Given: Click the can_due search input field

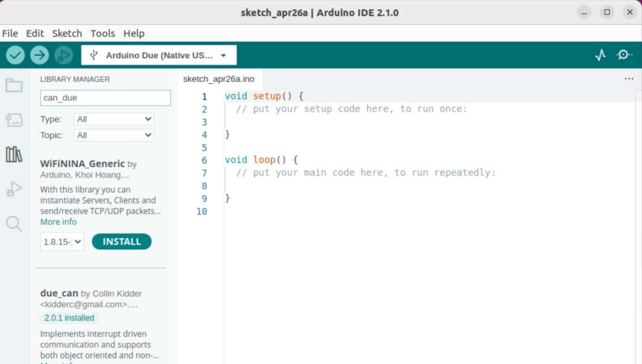Looking at the screenshot, I should tap(105, 98).
